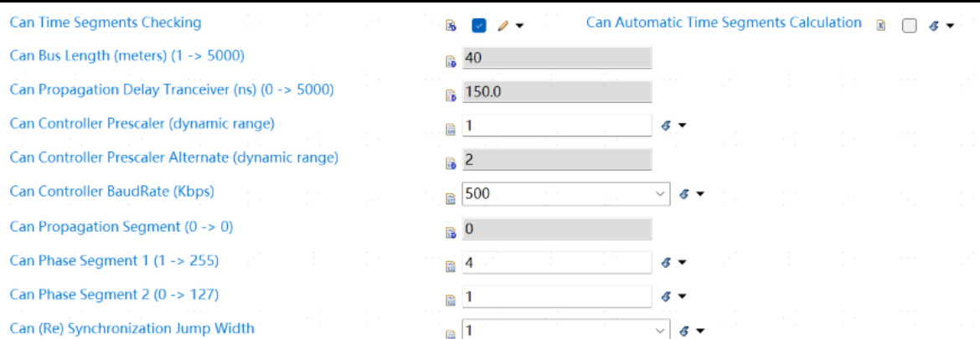The width and height of the screenshot is (980, 339).
Task: Click the Can Controller BaudRate (Kbps) label
Action: click(112, 192)
